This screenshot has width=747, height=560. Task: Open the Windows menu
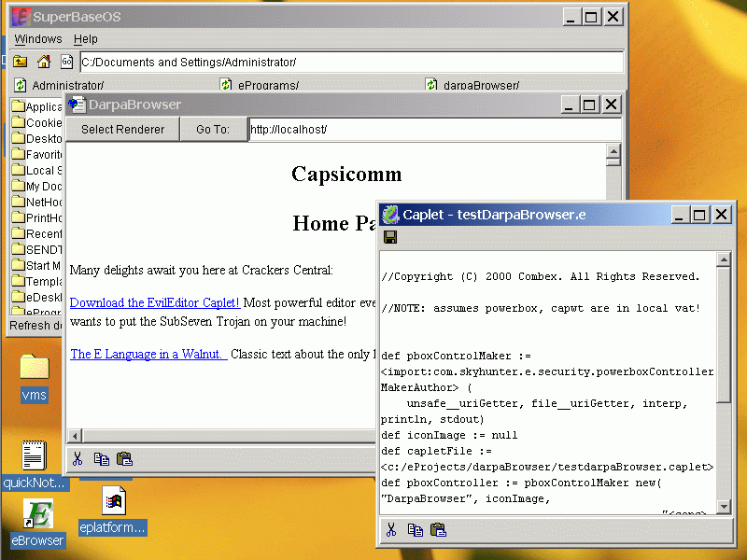pyautogui.click(x=37, y=39)
